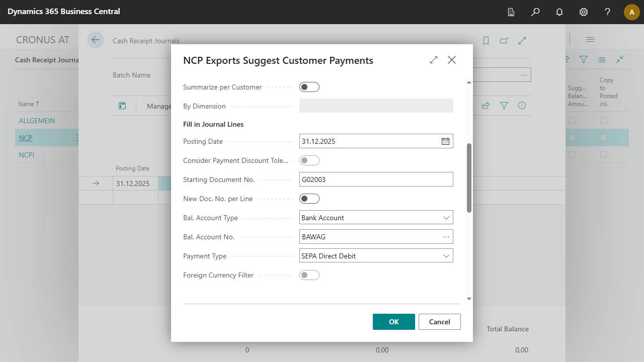
Task: Open journal page in new window
Action: (504, 41)
